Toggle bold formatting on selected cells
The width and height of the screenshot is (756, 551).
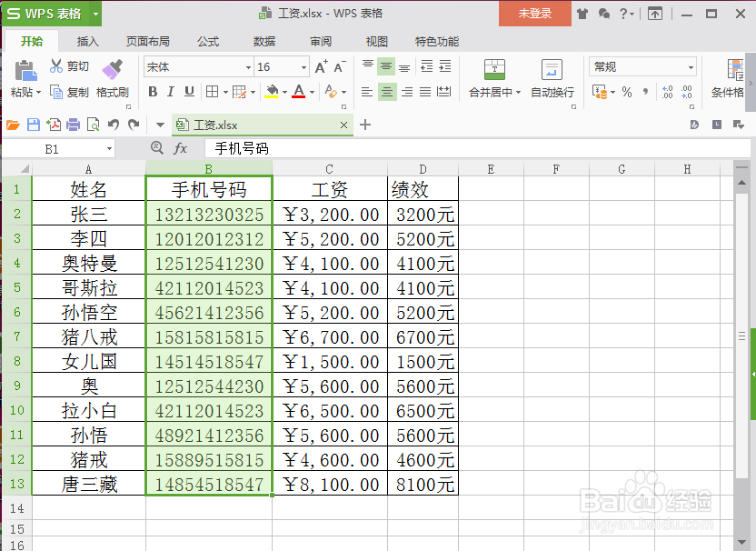point(154,92)
